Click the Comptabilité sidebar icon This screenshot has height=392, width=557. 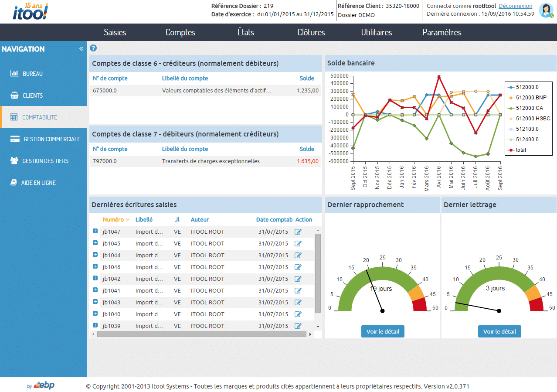[x=15, y=117]
